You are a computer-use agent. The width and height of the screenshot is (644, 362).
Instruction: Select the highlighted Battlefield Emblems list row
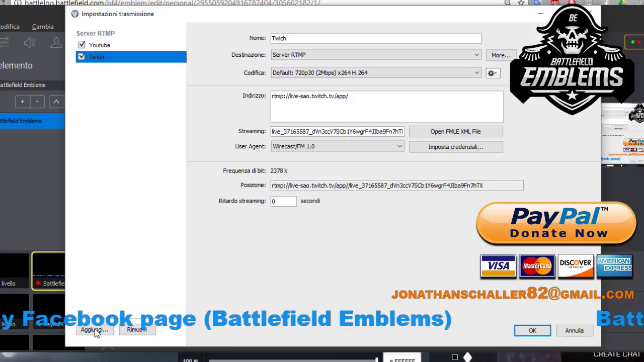[x=32, y=121]
